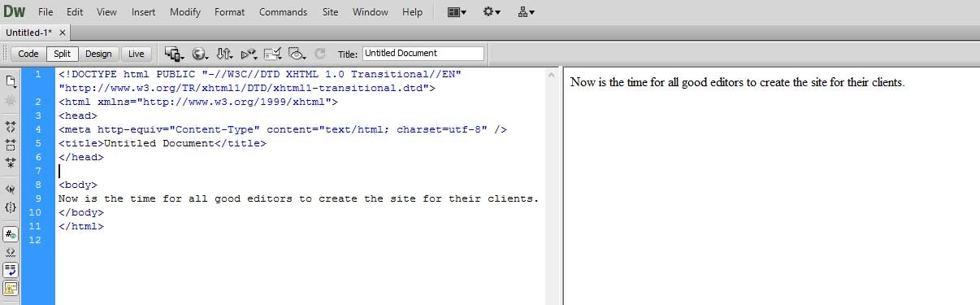Screen dimensions: 980x305
Task: Open the File Management arrows icon
Action: [224, 54]
